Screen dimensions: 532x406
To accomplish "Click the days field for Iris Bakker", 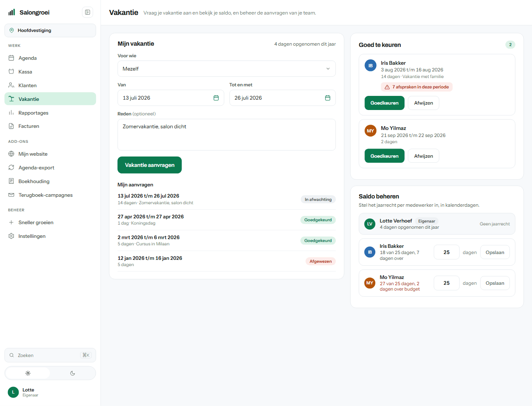I will tap(446, 252).
